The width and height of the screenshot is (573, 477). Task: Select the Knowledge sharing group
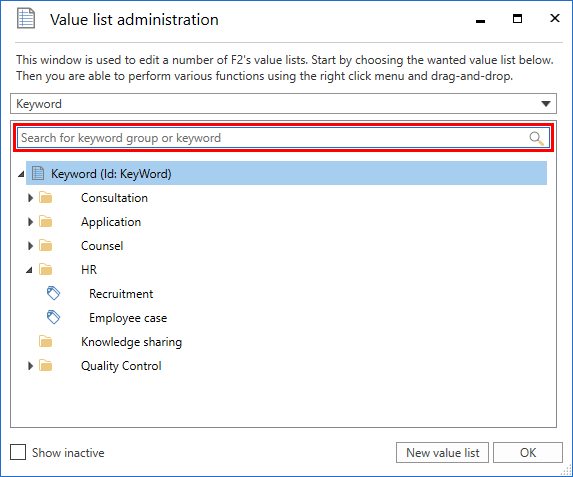pyautogui.click(x=131, y=342)
